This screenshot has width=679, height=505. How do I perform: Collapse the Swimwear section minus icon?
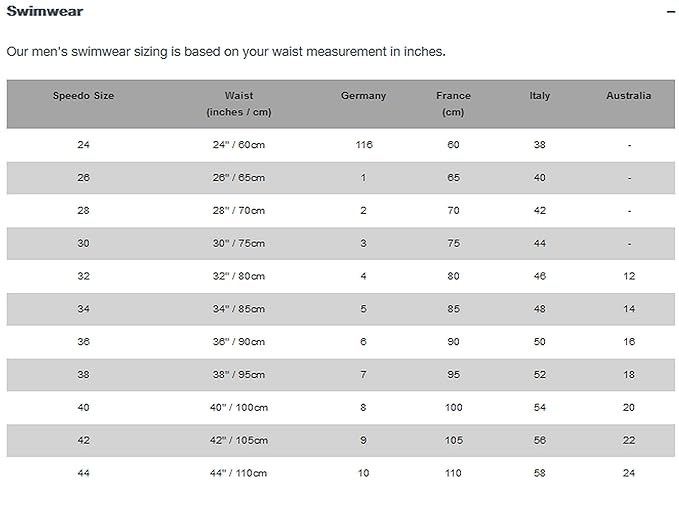point(671,12)
